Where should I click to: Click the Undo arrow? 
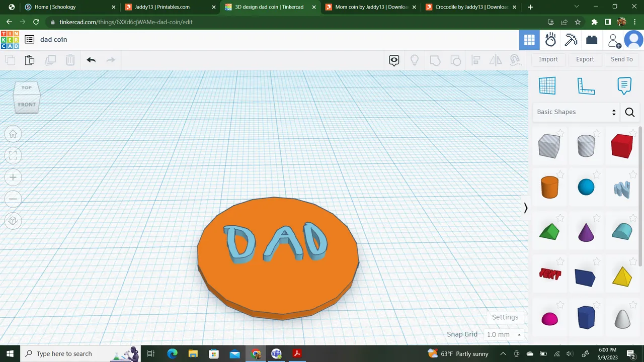(91, 60)
